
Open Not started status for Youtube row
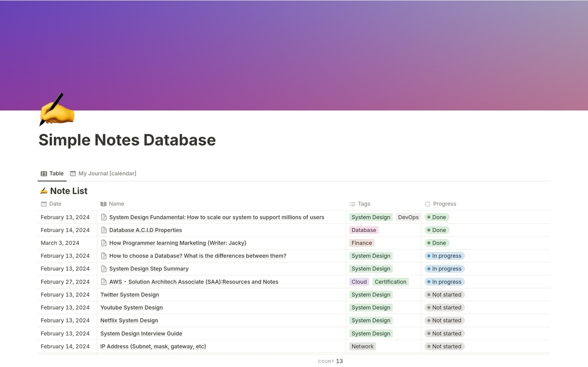click(444, 307)
